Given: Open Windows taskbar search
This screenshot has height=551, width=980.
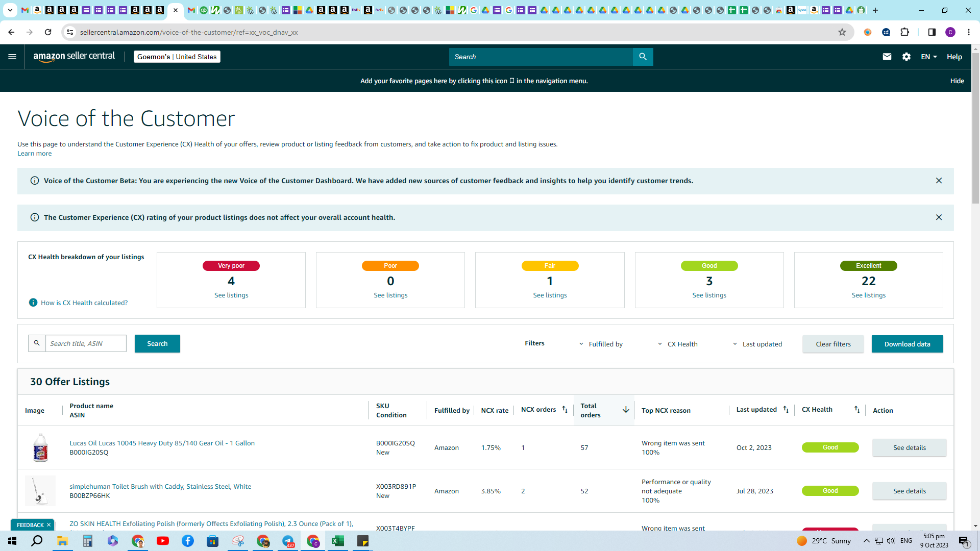Looking at the screenshot, I should 37,541.
